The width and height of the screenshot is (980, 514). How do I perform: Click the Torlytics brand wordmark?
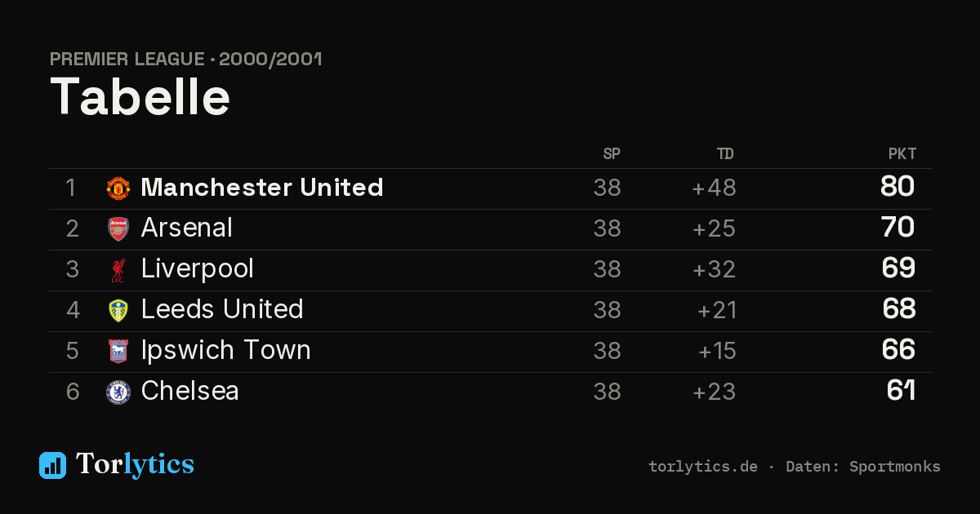(135, 465)
